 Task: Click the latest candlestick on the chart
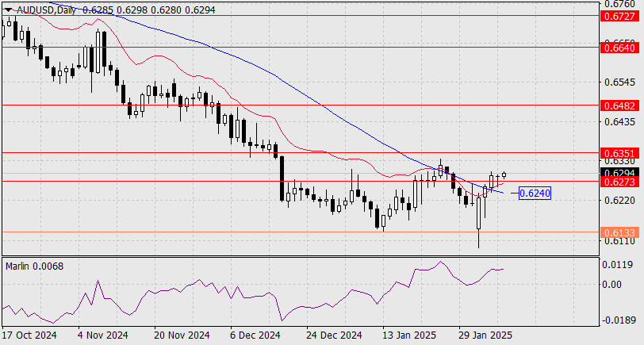pos(504,175)
